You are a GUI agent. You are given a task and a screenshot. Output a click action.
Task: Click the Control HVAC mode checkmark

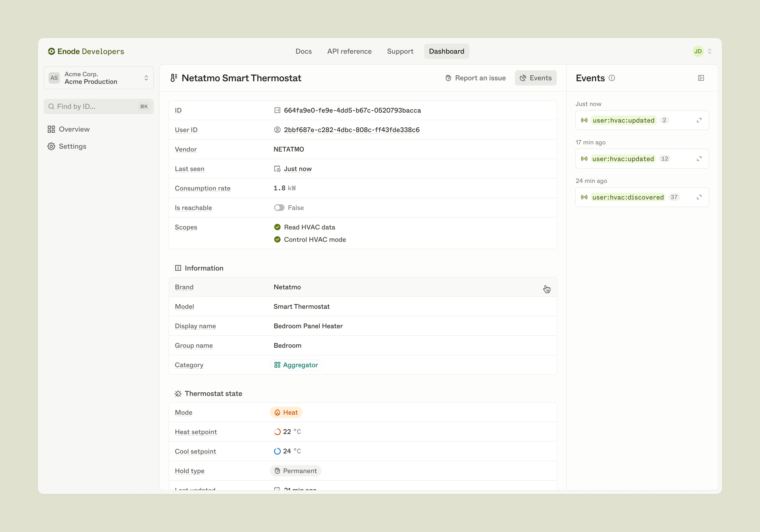coord(277,239)
